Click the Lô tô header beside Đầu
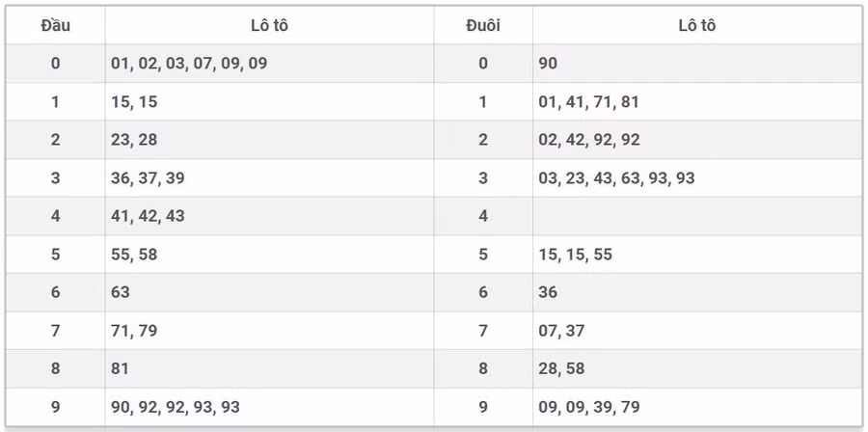The height and width of the screenshot is (432, 868). [x=269, y=26]
